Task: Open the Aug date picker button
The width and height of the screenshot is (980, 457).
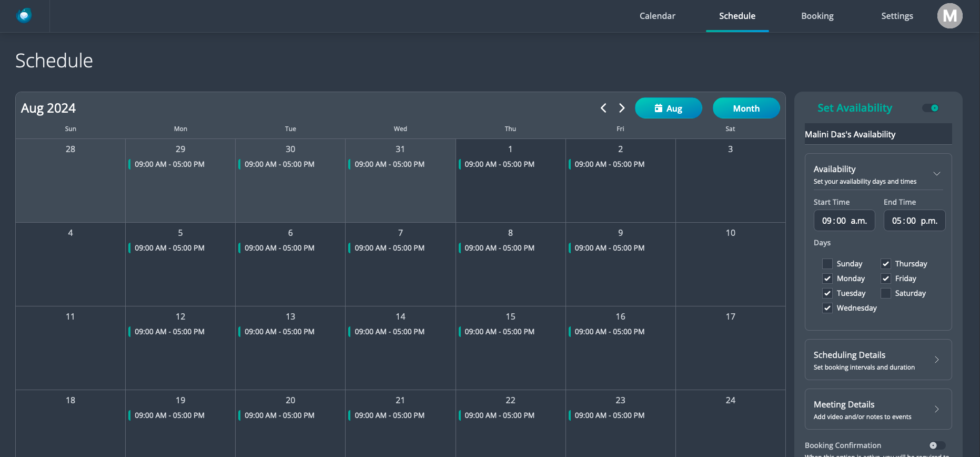Action: coord(668,108)
